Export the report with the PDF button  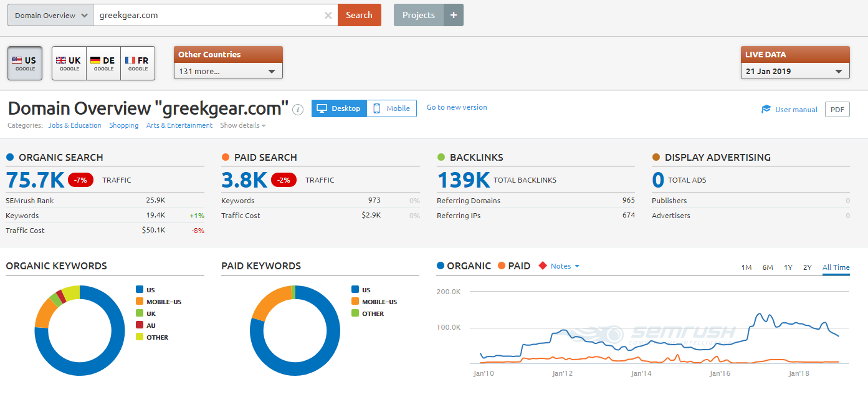(x=837, y=110)
